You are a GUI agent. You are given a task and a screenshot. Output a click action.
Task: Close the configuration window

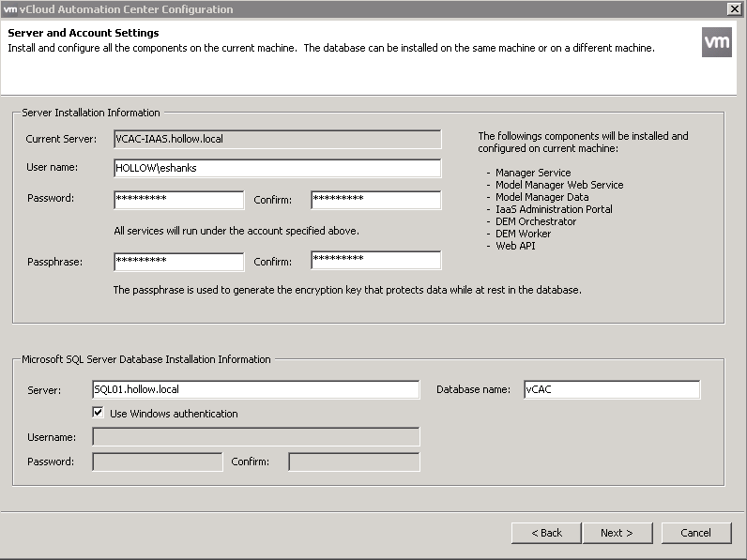click(x=734, y=9)
